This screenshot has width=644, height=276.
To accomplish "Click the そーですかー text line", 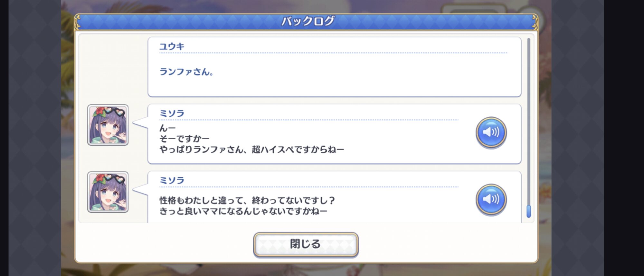I will coord(184,139).
